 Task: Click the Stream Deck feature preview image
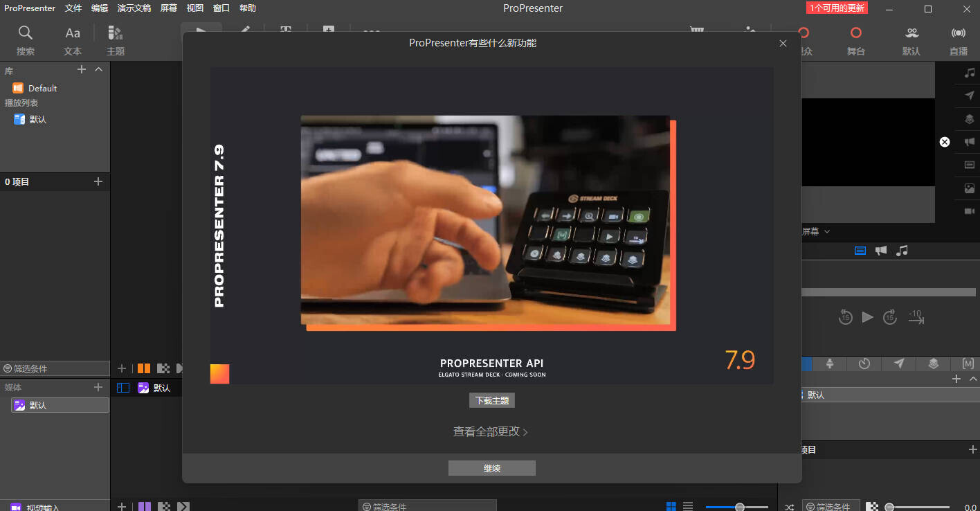[x=487, y=222]
